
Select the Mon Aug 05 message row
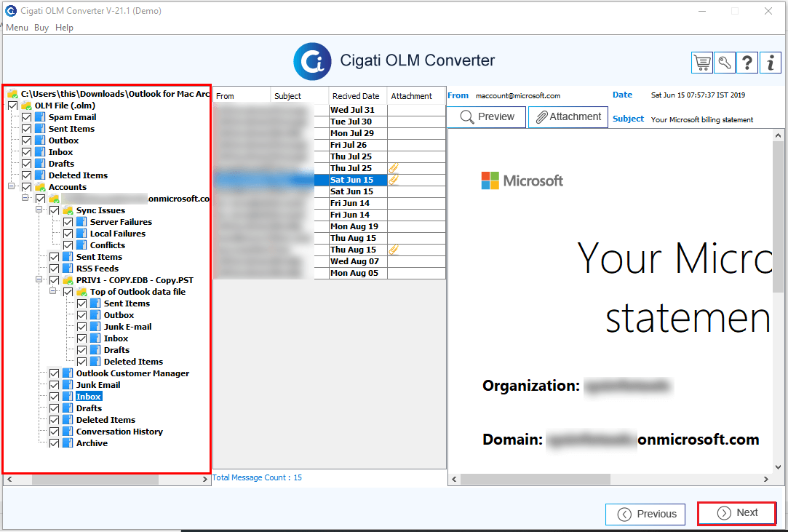[329, 273]
